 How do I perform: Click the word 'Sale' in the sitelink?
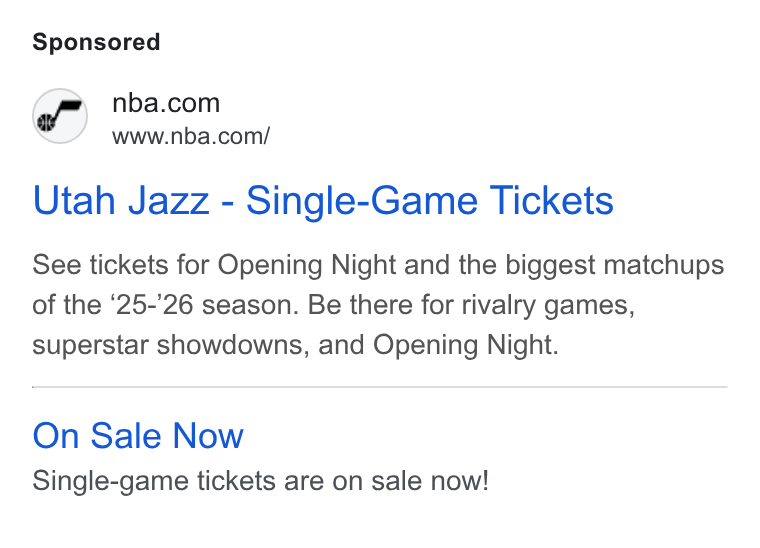tap(126, 436)
